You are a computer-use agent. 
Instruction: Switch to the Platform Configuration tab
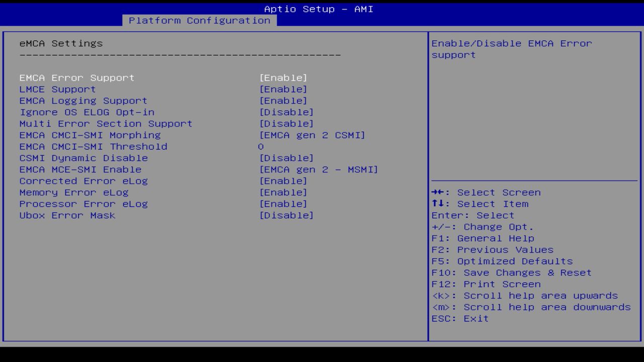point(200,21)
